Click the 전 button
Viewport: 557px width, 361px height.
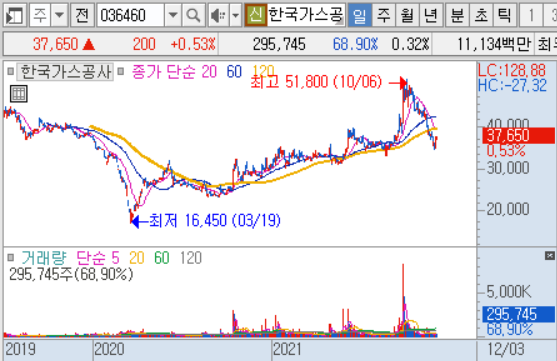pos(82,15)
